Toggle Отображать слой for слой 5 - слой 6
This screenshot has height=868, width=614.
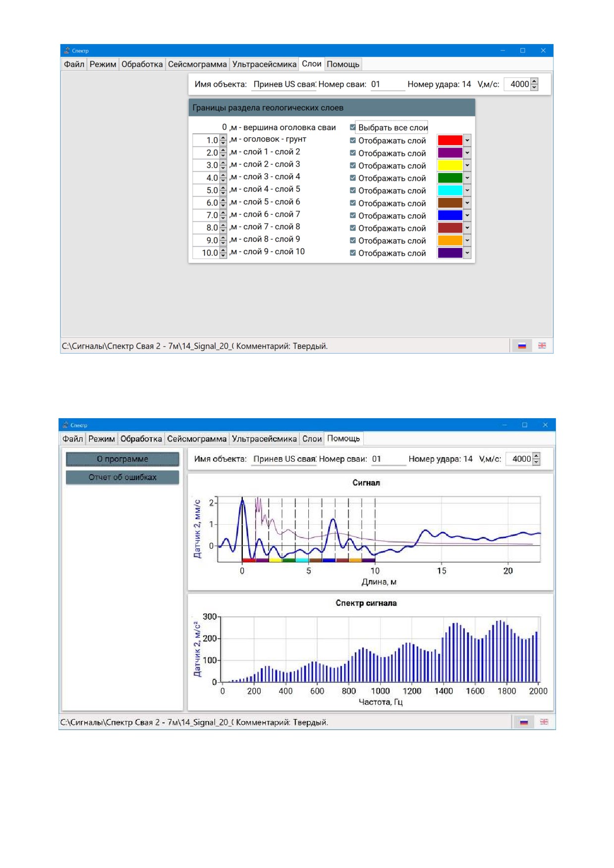point(353,203)
